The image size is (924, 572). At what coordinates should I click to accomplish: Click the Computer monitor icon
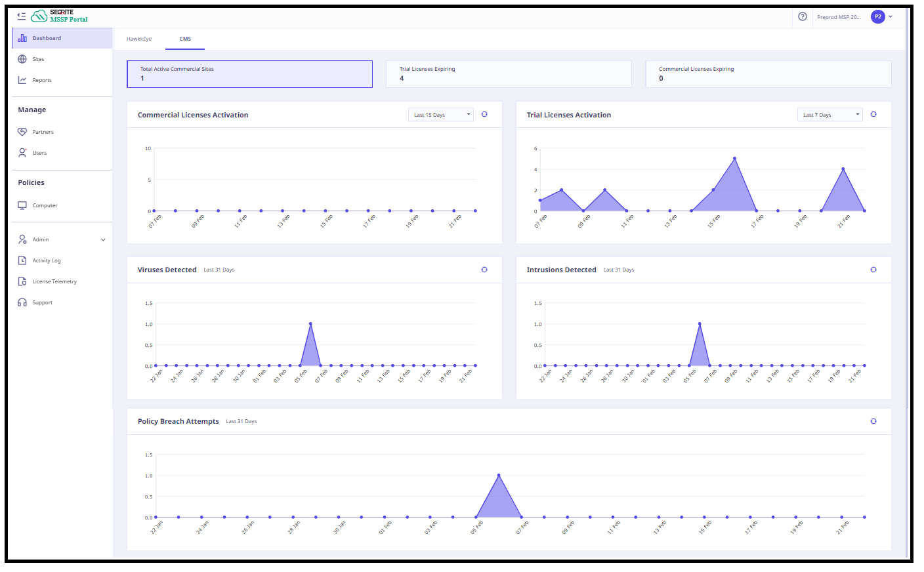click(22, 205)
